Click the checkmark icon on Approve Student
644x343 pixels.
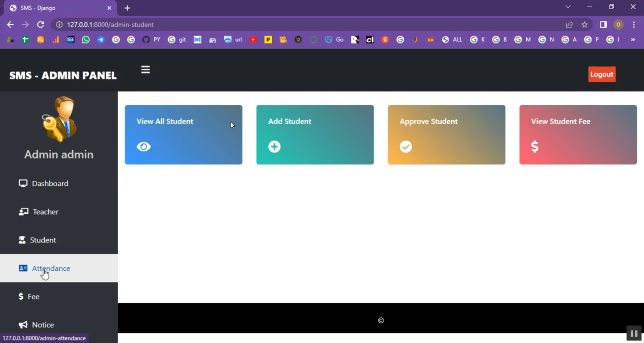point(406,147)
